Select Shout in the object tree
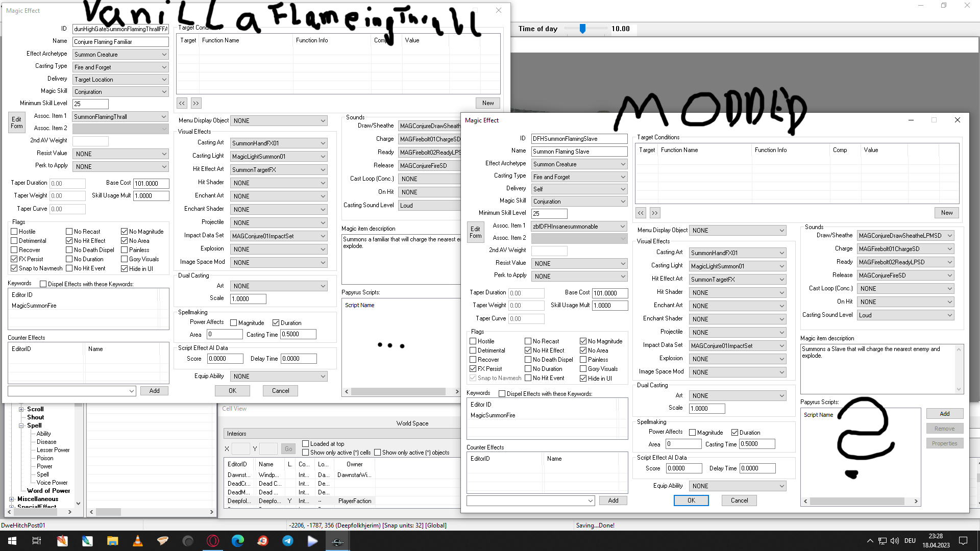 [36, 417]
